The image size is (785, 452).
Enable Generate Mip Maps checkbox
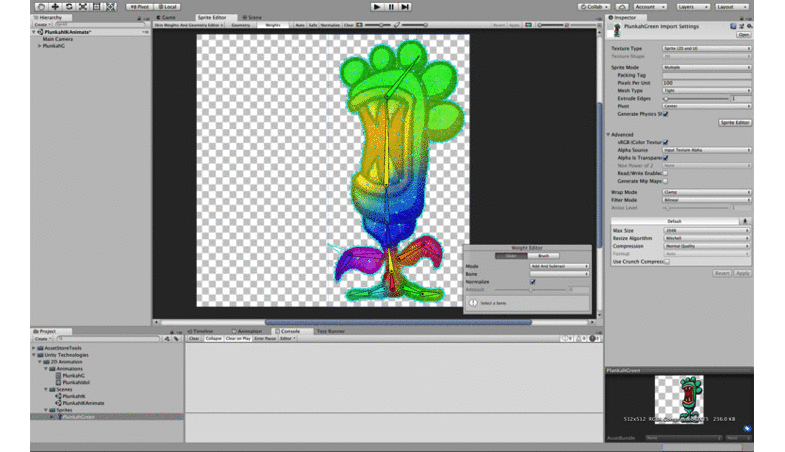coord(666,181)
